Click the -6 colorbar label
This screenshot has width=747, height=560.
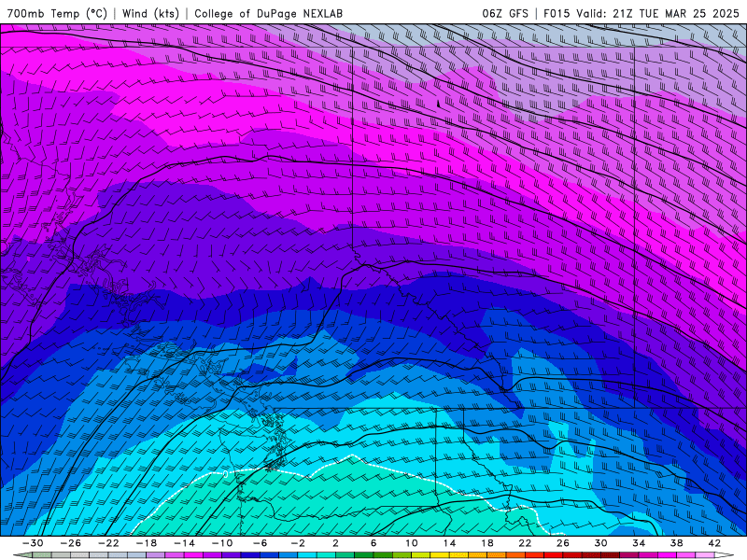click(261, 543)
